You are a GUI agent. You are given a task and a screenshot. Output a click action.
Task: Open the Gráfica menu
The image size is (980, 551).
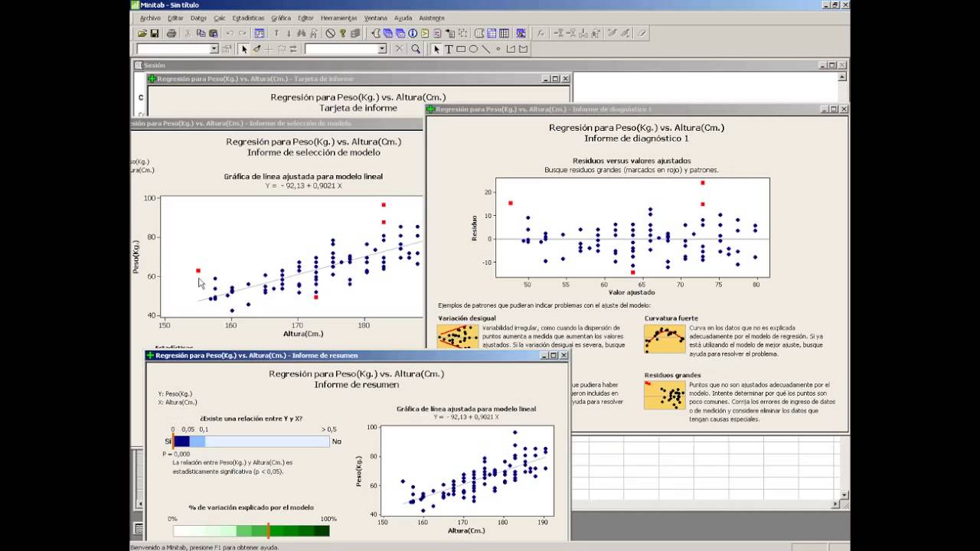click(281, 18)
